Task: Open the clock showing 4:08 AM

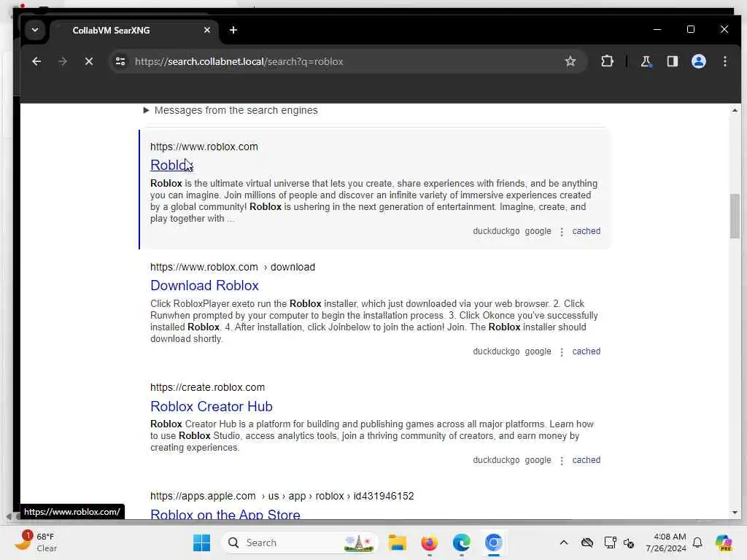Action: (x=665, y=542)
